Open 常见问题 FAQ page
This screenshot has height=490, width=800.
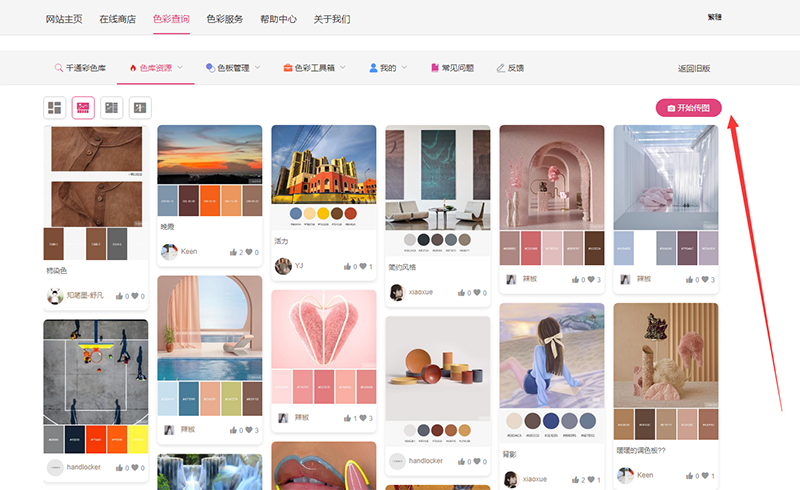(x=452, y=68)
